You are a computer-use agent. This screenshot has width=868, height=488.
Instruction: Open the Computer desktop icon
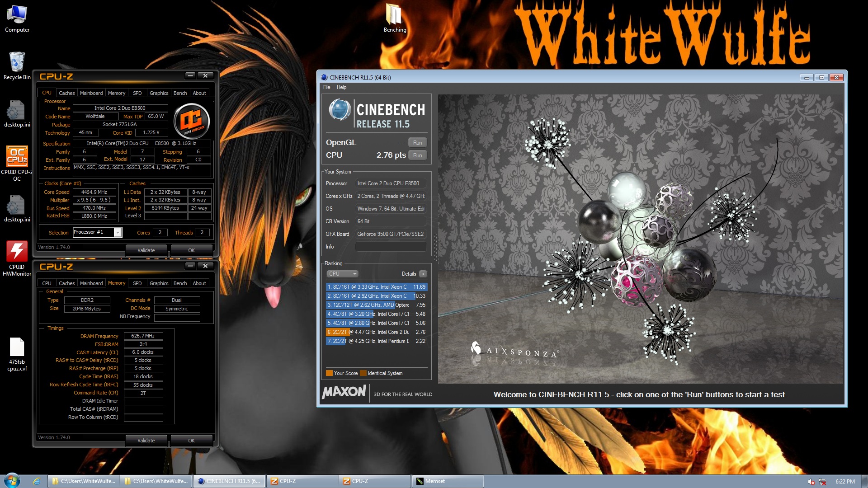17,18
